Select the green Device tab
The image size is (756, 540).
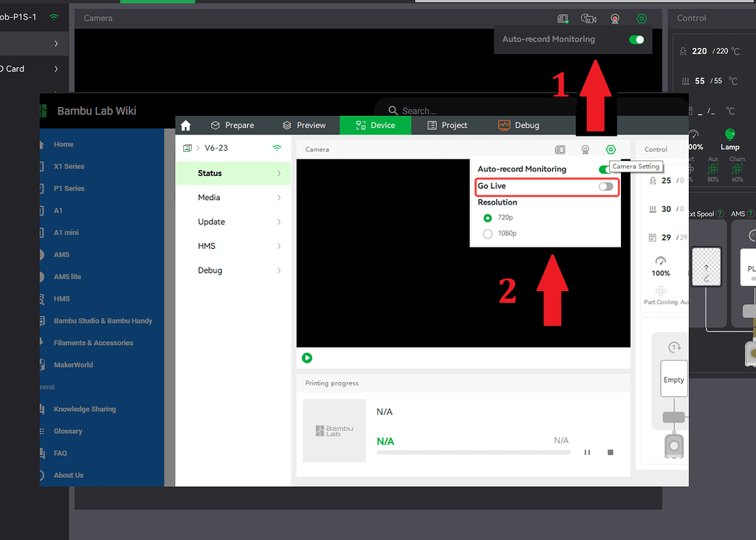376,126
